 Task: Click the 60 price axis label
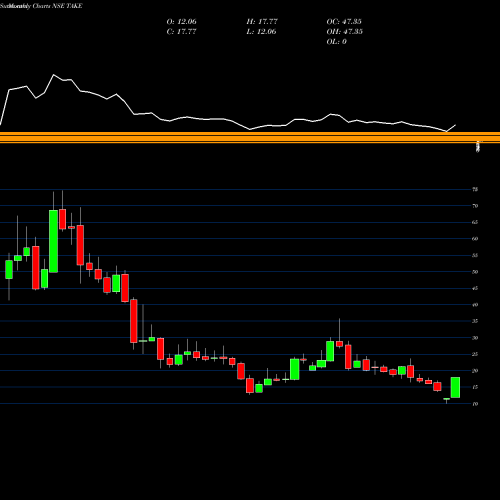tap(475, 239)
